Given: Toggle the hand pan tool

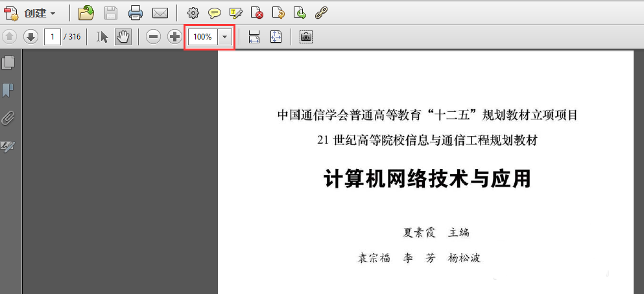Looking at the screenshot, I should coord(123,37).
